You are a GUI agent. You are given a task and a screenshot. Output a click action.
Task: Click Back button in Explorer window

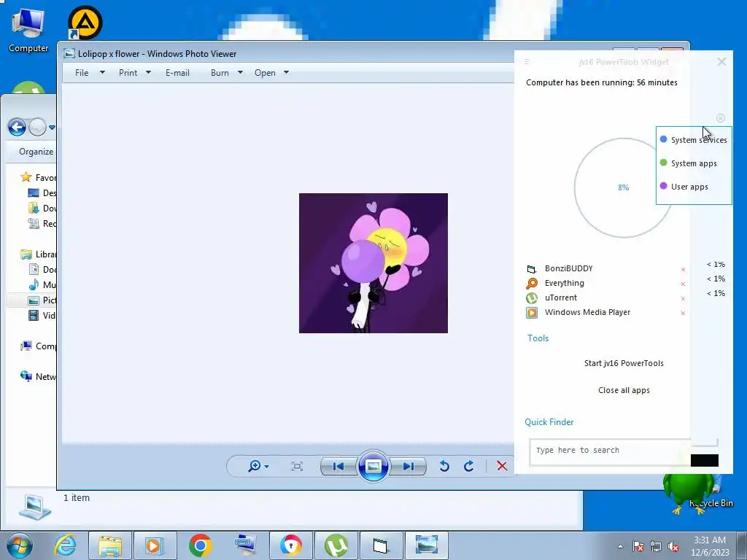(18, 127)
